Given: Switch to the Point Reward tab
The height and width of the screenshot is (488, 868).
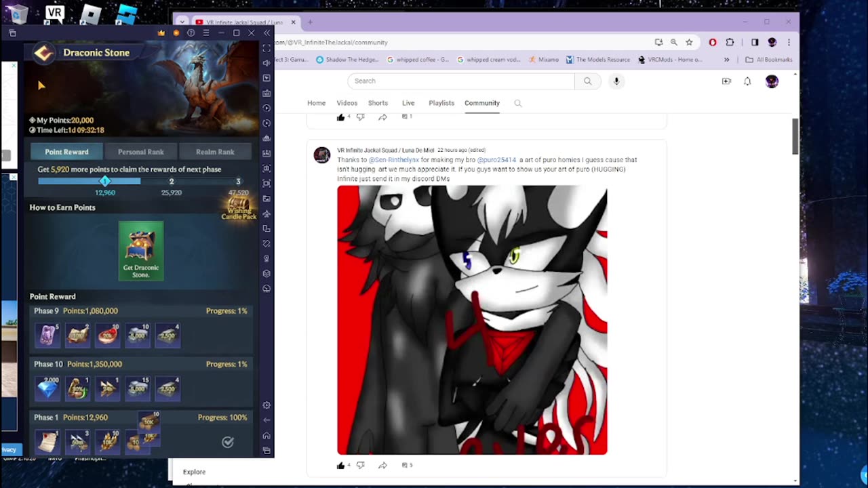Looking at the screenshot, I should 66,152.
